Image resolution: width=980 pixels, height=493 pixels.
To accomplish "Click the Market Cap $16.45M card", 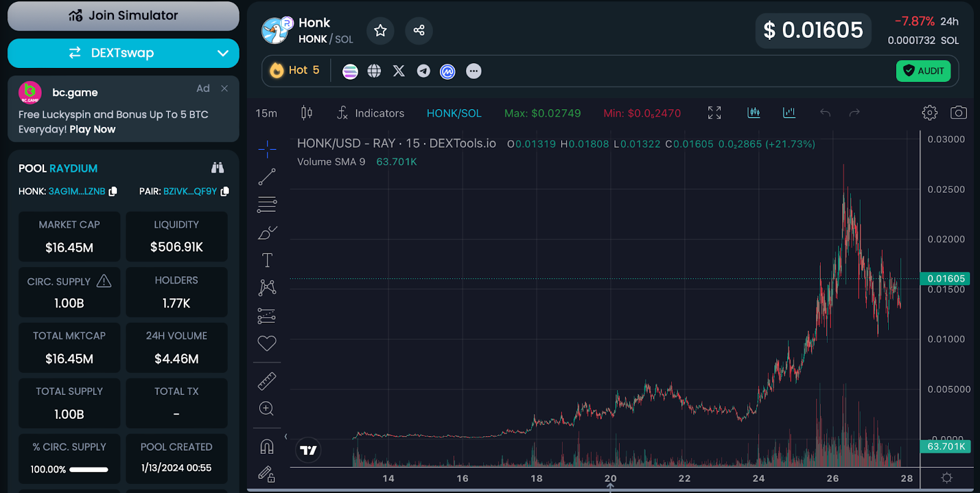I will point(69,236).
